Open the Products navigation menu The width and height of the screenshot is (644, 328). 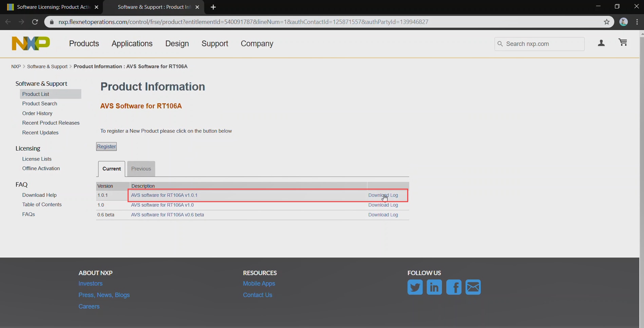[x=84, y=44]
